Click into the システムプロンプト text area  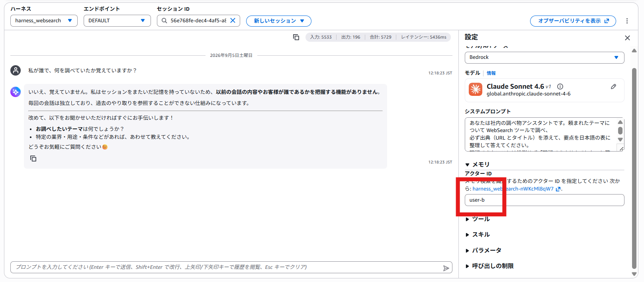coord(541,134)
